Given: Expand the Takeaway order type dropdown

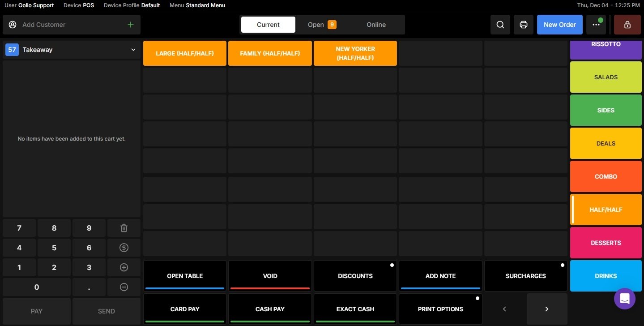Looking at the screenshot, I should [133, 50].
